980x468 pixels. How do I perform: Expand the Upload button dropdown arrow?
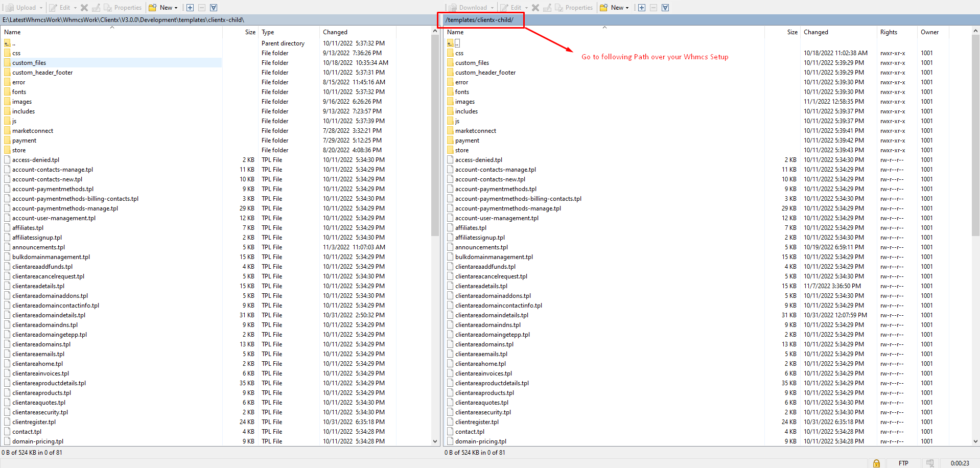(41, 8)
